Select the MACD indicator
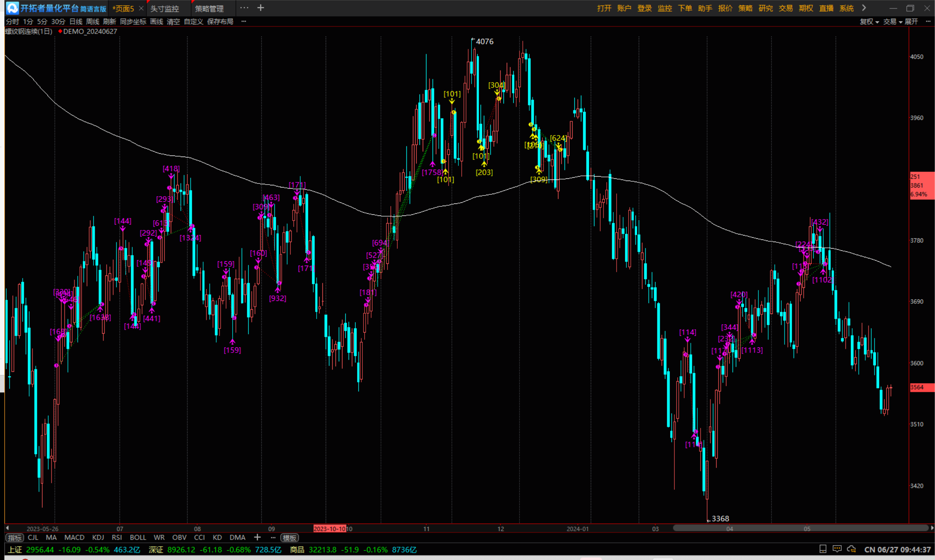935x560 pixels. click(x=75, y=537)
